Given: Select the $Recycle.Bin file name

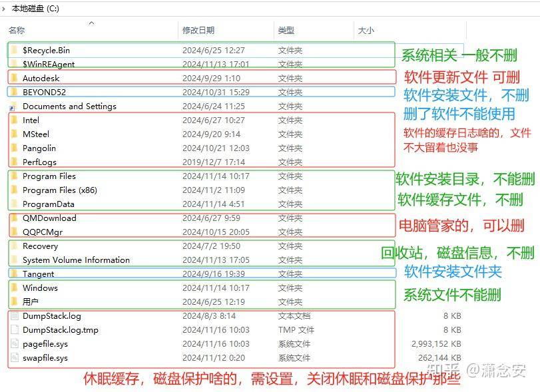Looking at the screenshot, I should pyautogui.click(x=46, y=50).
